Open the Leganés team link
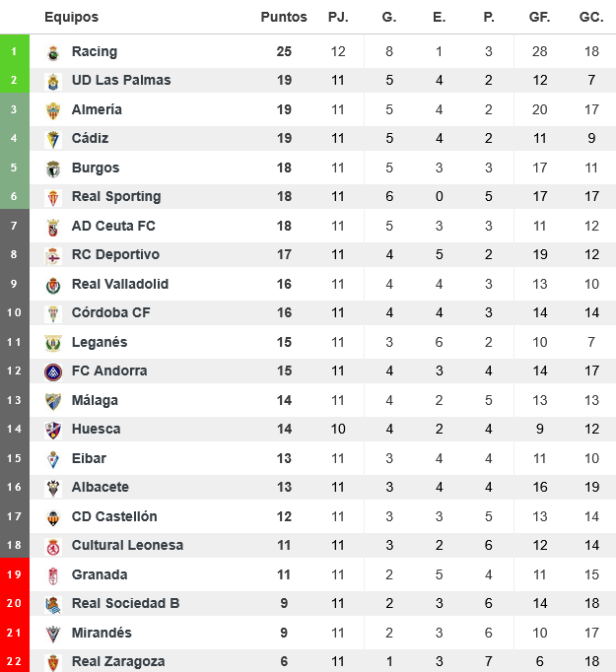This screenshot has width=616, height=672. [x=100, y=342]
